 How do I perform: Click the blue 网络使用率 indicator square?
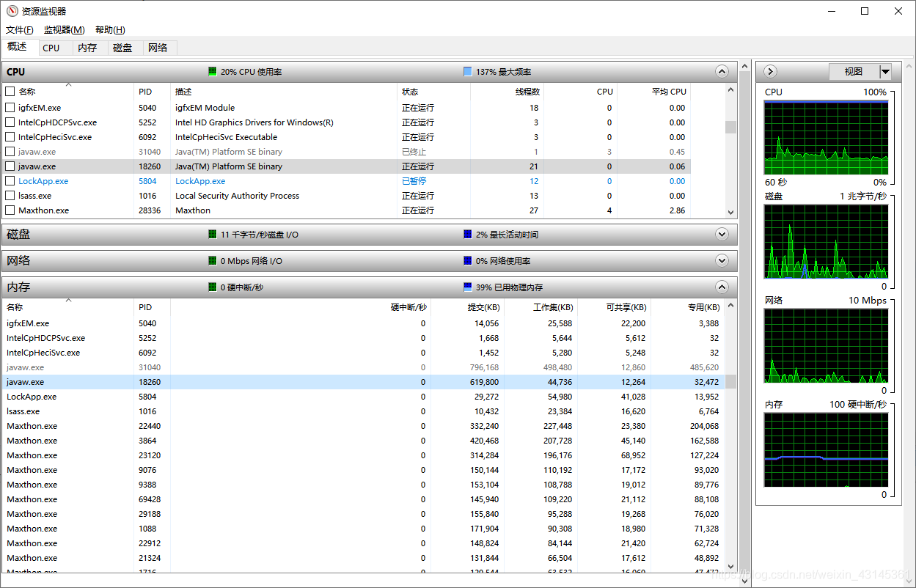[468, 261]
